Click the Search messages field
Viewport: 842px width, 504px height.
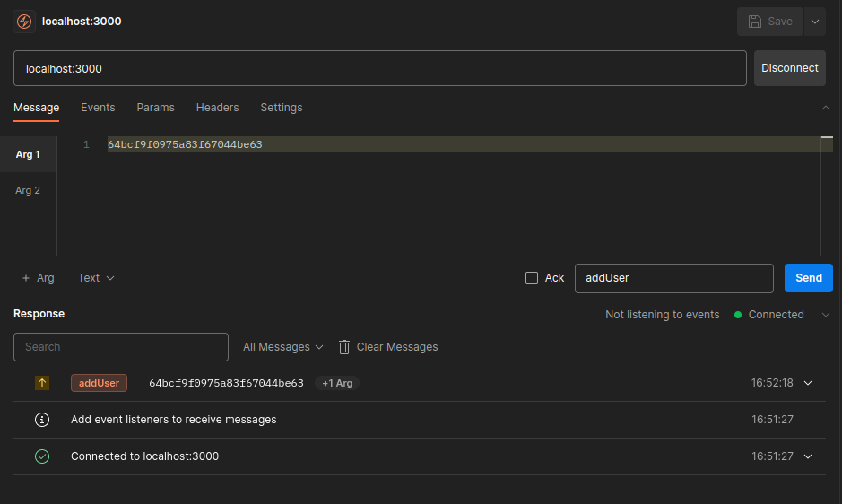[121, 347]
